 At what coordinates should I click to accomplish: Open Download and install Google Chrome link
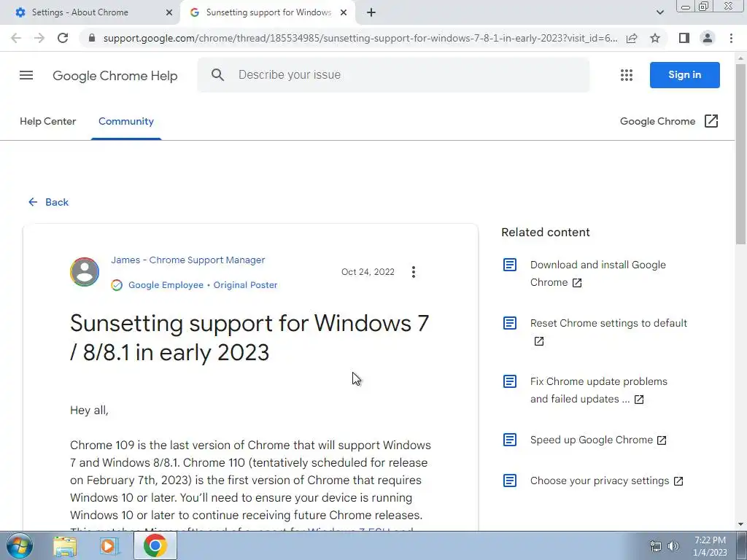point(598,273)
